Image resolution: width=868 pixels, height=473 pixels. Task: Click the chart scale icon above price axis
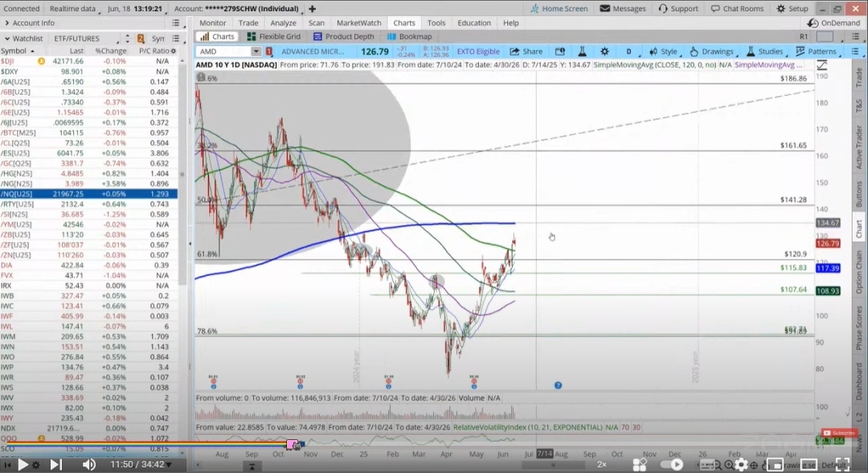click(x=822, y=65)
